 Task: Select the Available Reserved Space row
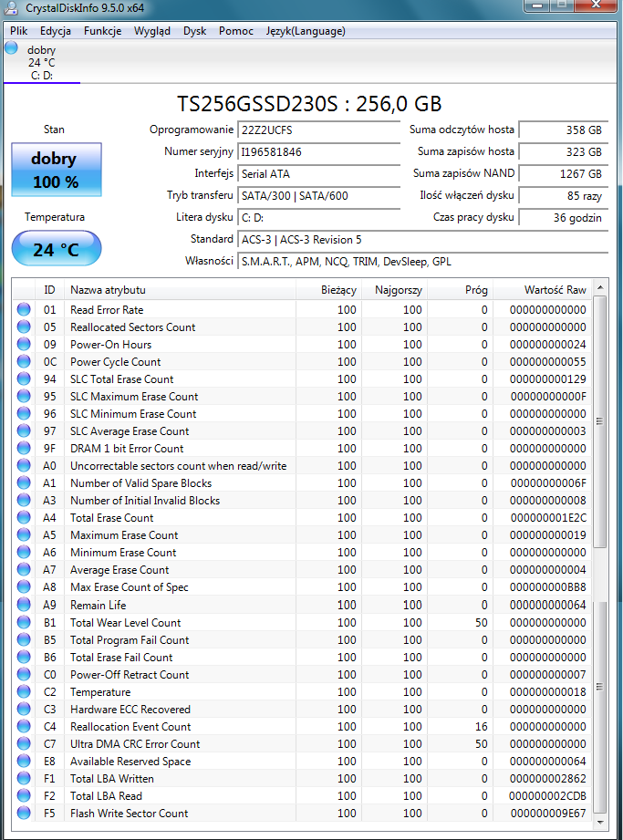(x=302, y=762)
